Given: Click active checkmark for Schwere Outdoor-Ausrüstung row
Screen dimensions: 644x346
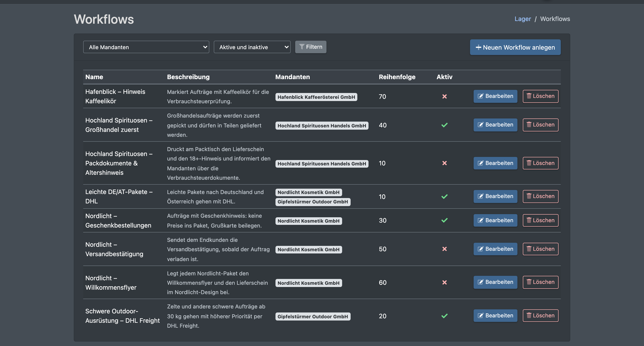Looking at the screenshot, I should [x=444, y=316].
